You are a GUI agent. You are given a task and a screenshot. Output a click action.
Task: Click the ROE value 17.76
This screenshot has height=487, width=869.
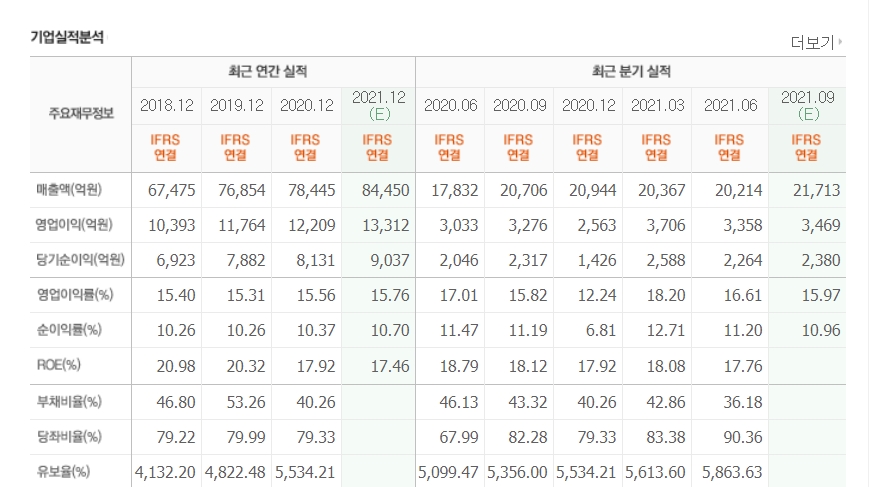coord(743,366)
